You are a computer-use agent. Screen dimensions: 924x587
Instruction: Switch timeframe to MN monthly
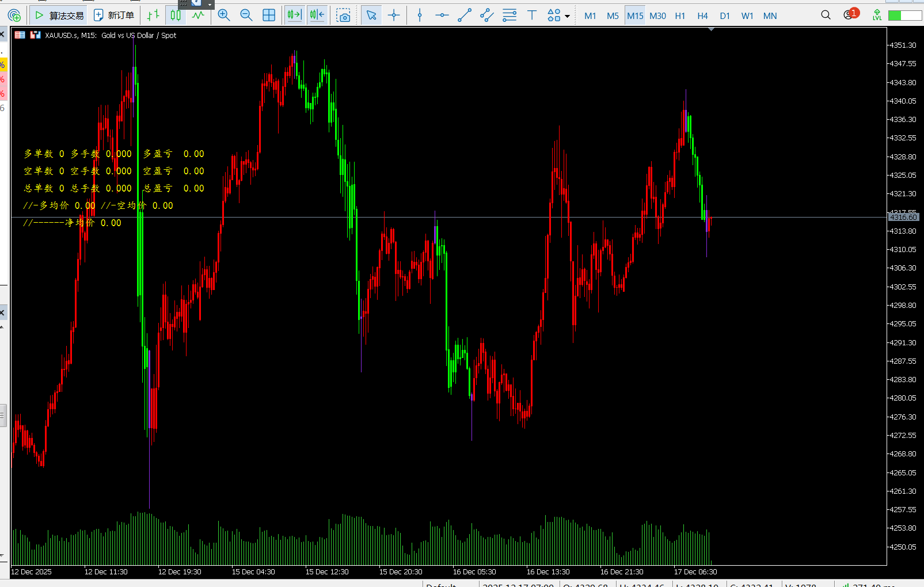click(x=770, y=16)
